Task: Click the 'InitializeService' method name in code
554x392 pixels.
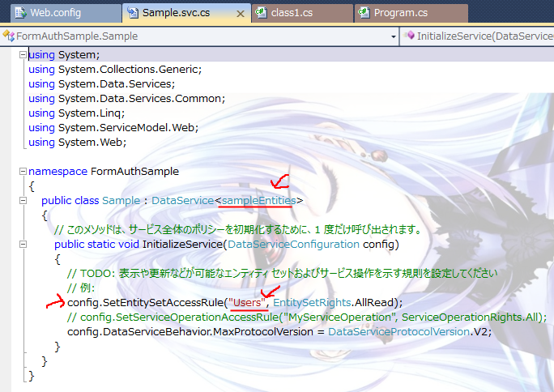Action: pyautogui.click(x=182, y=245)
